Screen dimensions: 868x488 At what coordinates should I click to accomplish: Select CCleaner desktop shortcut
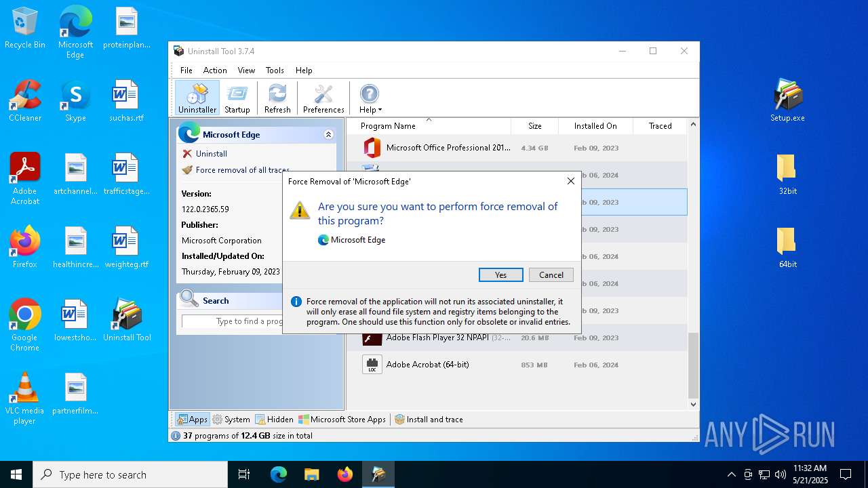pyautogui.click(x=25, y=101)
